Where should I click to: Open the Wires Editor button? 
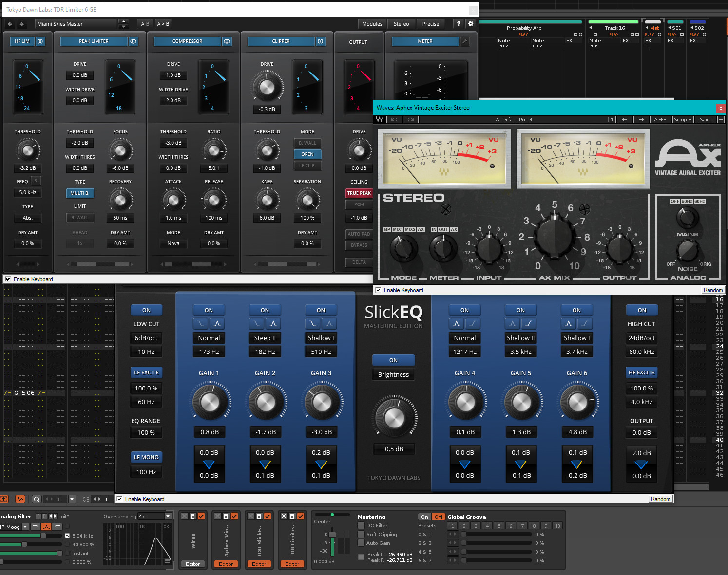click(x=193, y=564)
